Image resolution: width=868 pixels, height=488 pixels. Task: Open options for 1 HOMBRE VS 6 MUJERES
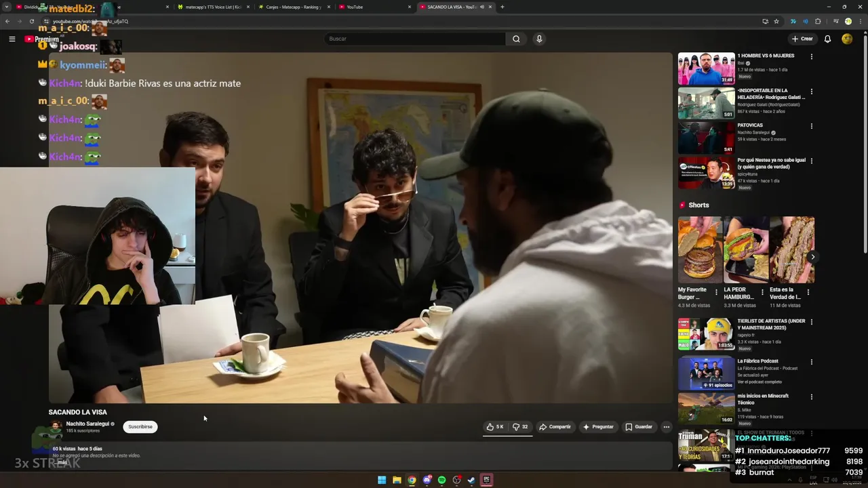pos(811,56)
